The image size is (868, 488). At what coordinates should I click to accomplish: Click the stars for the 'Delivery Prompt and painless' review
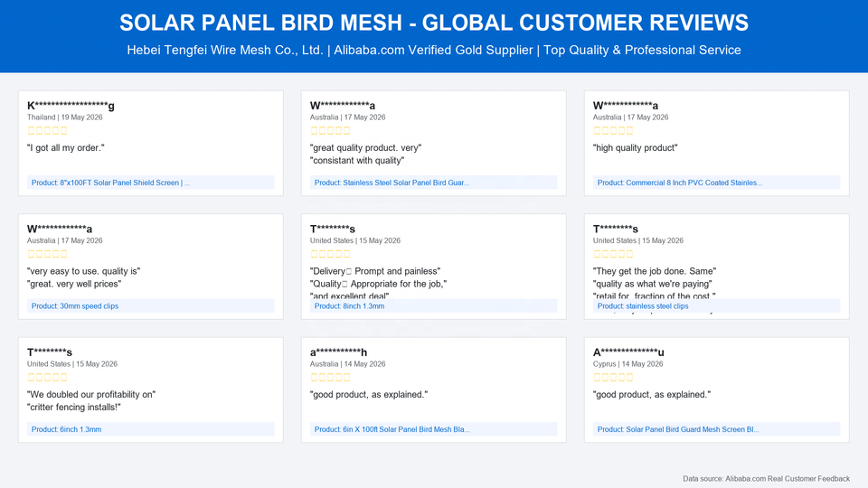(330, 254)
